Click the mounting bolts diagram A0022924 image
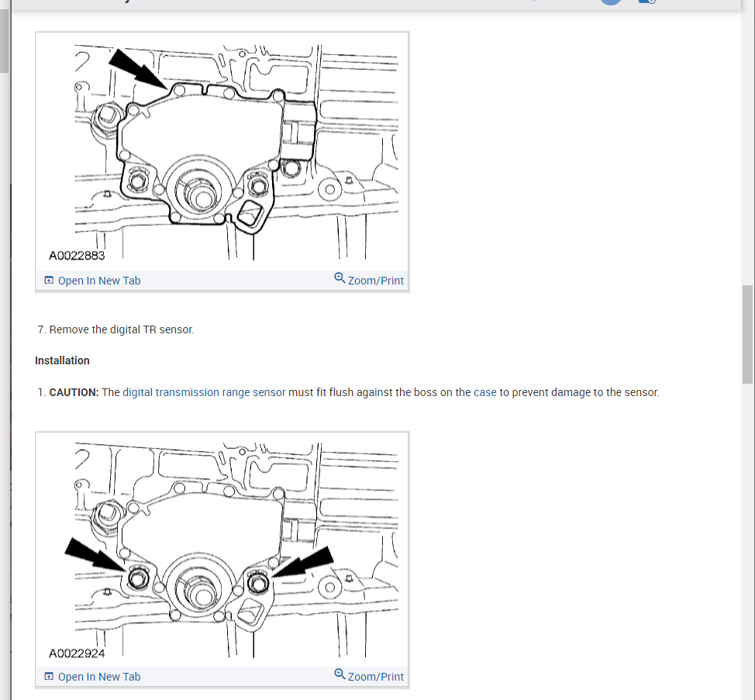This screenshot has height=700, width=755. 222,550
